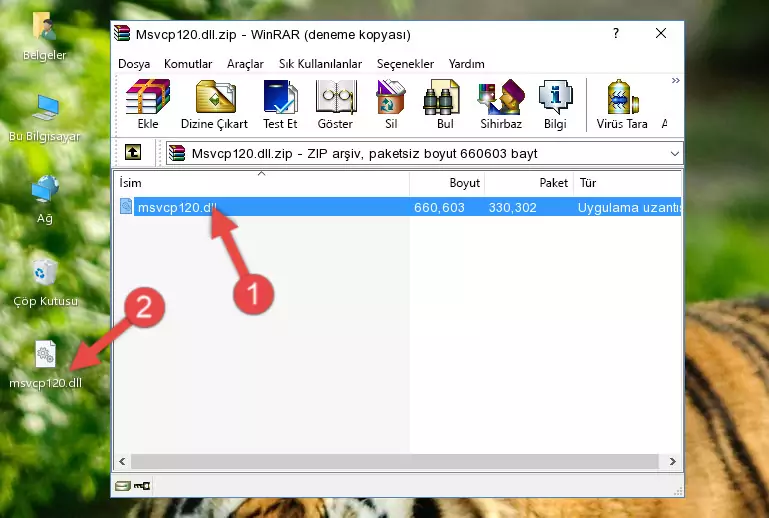Expand hidden toolbar items chevron

tap(675, 80)
